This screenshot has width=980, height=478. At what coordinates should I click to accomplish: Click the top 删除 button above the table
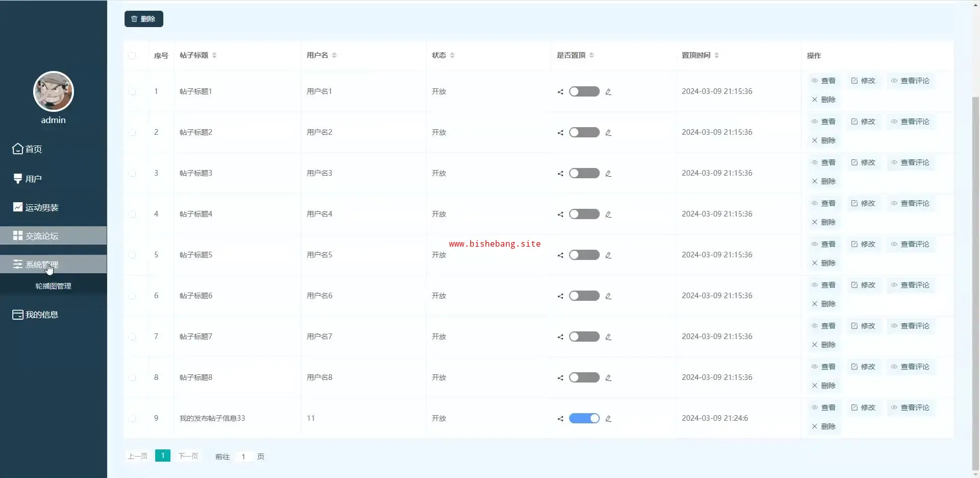[144, 19]
